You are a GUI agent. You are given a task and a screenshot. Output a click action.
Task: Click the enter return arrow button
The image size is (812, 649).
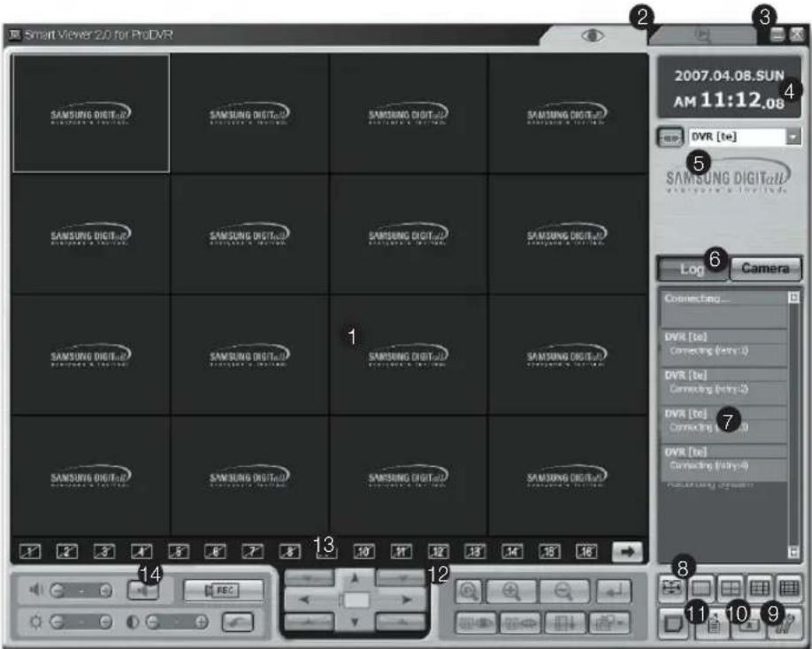614,591
